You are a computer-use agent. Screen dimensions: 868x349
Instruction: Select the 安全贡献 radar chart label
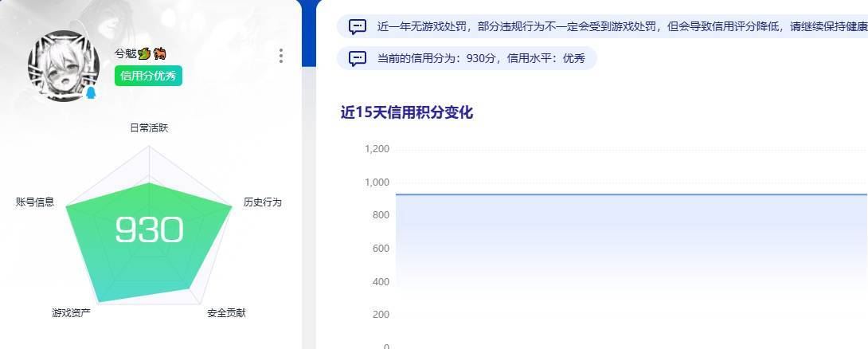[226, 313]
